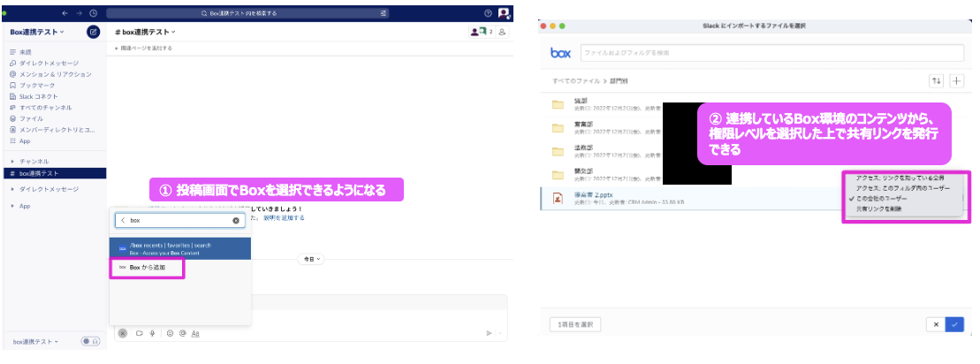Close the shortcuts menu with X button
Viewport: 980px width, 364px height.
(123, 333)
